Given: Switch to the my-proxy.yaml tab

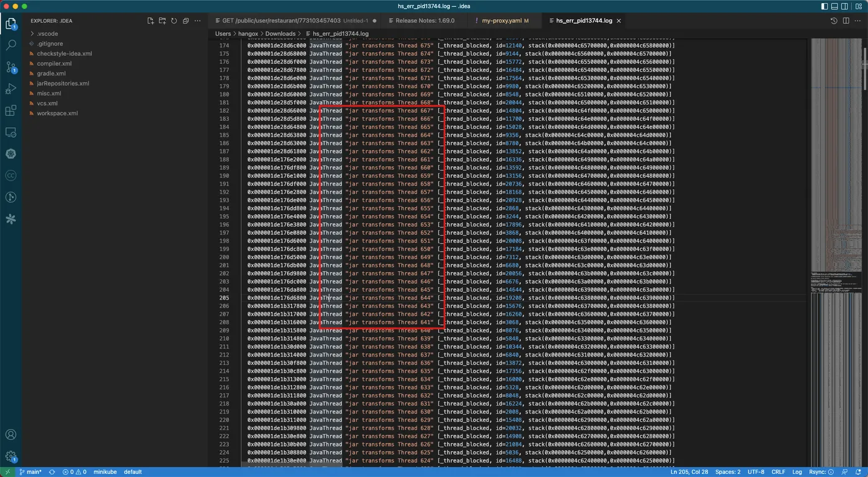Looking at the screenshot, I should click(x=503, y=20).
